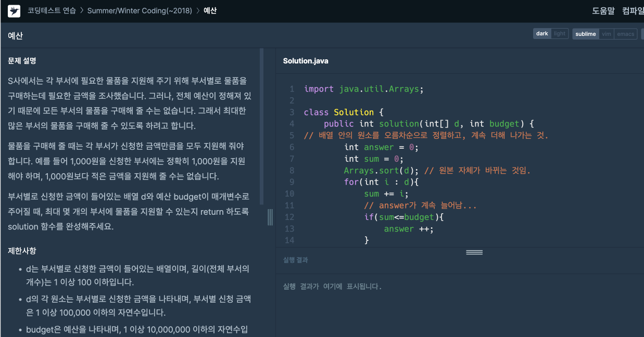Click line number 14 in gutter

coord(289,240)
